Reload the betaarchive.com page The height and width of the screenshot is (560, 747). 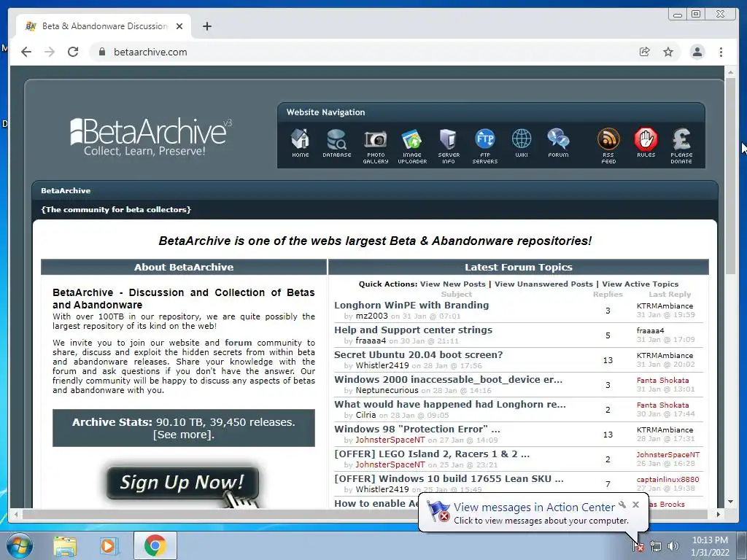[x=73, y=52]
